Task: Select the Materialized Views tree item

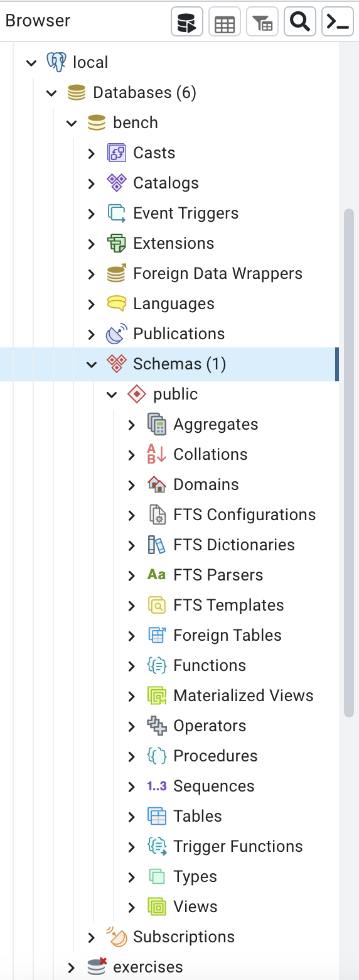Action: (x=244, y=695)
